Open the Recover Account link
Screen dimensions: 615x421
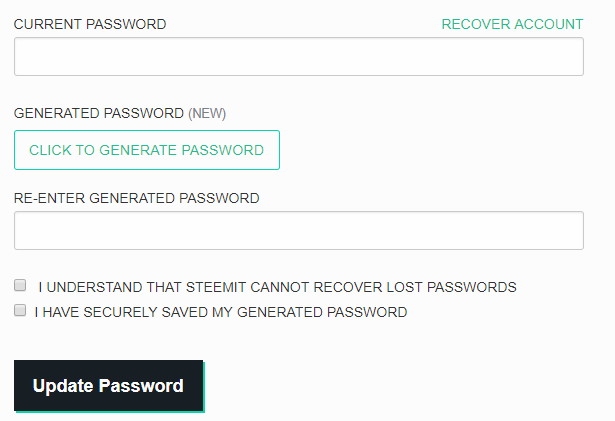tap(512, 24)
